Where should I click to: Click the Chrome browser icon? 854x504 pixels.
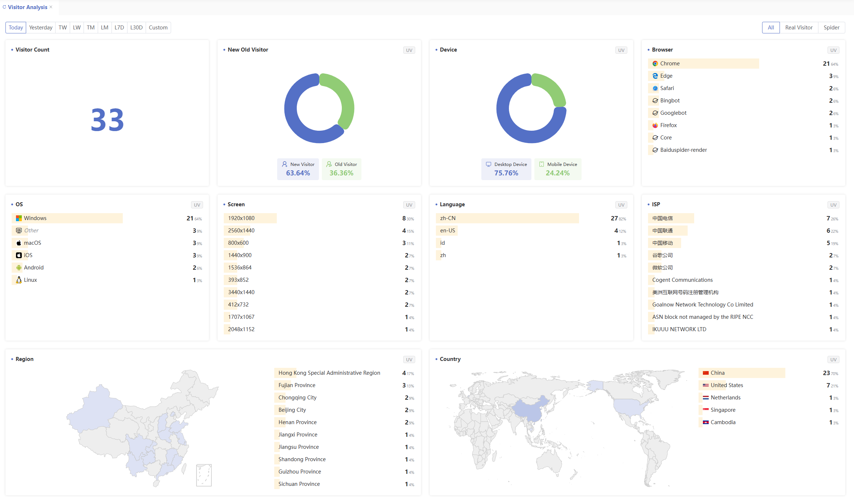[x=655, y=64]
